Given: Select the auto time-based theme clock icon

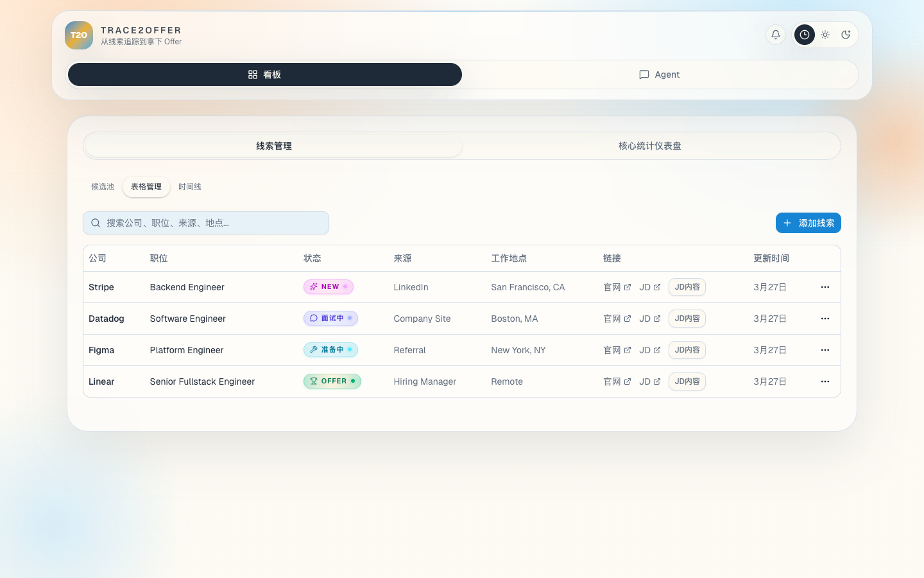Looking at the screenshot, I should coord(805,35).
